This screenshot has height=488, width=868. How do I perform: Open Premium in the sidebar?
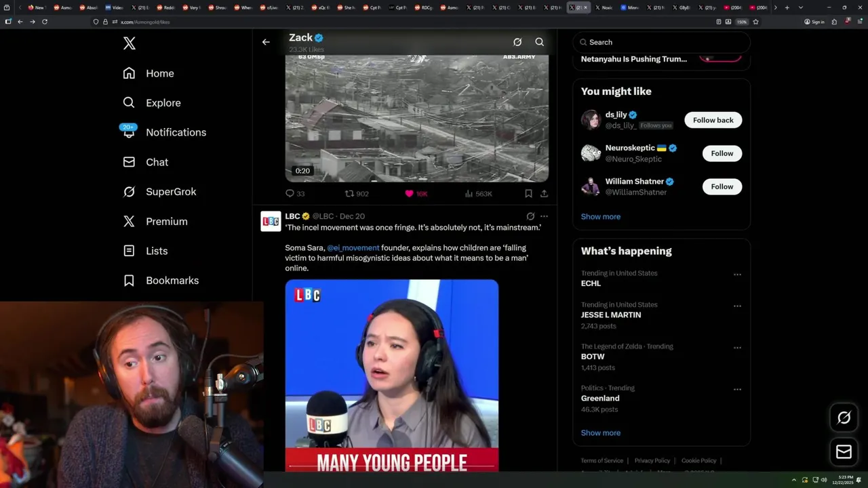pyautogui.click(x=155, y=221)
